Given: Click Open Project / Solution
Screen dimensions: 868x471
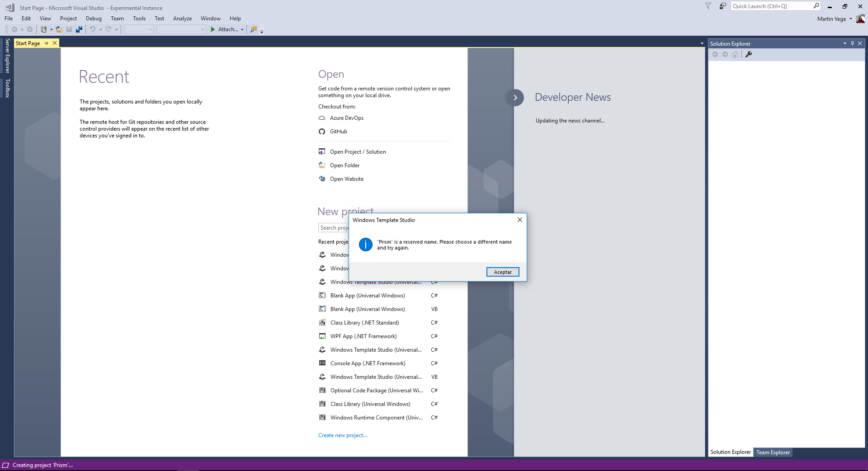Looking at the screenshot, I should click(x=358, y=152).
